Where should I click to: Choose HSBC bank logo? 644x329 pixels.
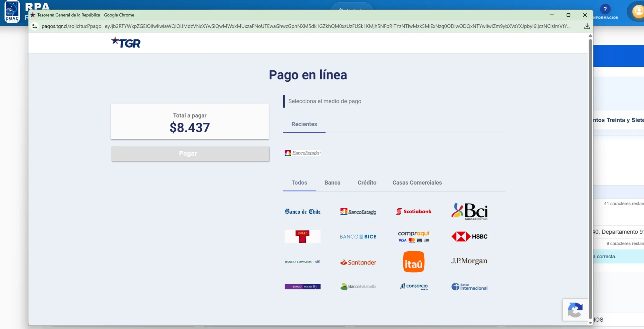[x=469, y=237]
